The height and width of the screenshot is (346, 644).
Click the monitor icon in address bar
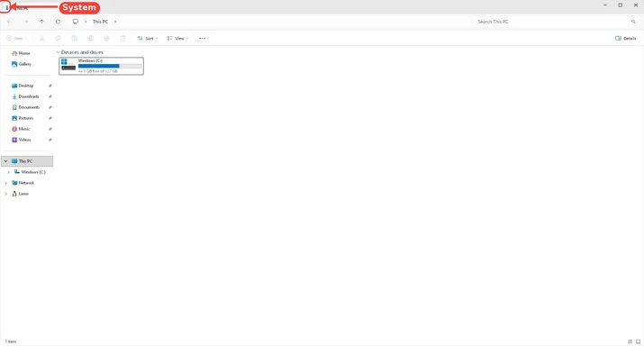coord(75,22)
